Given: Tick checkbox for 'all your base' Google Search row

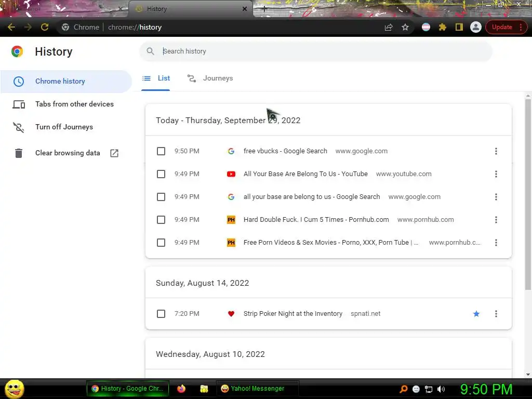Looking at the screenshot, I should coord(161,197).
